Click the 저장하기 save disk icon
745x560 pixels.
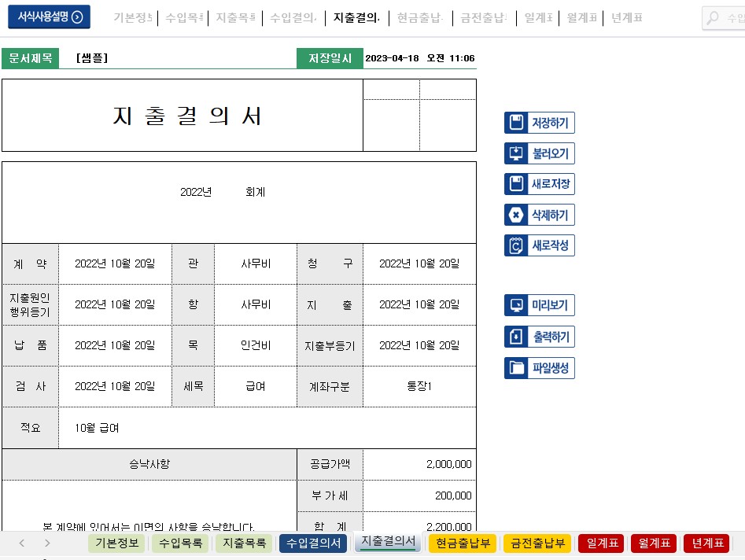(x=516, y=123)
